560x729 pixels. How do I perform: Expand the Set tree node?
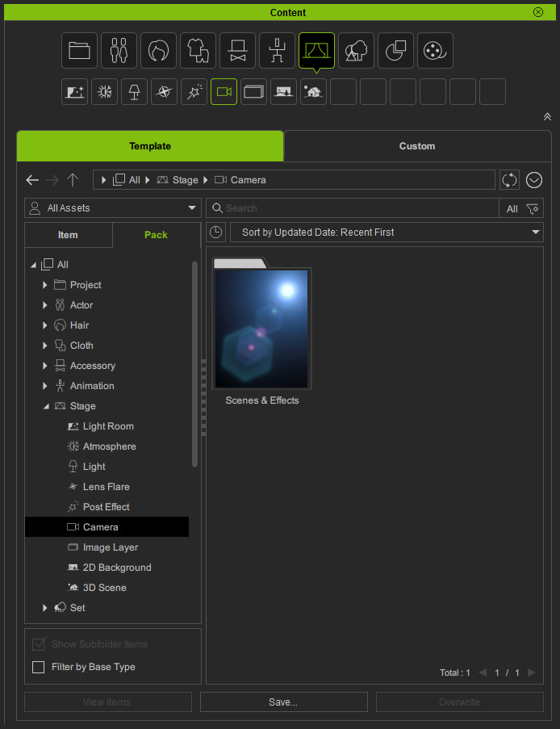pyautogui.click(x=45, y=608)
